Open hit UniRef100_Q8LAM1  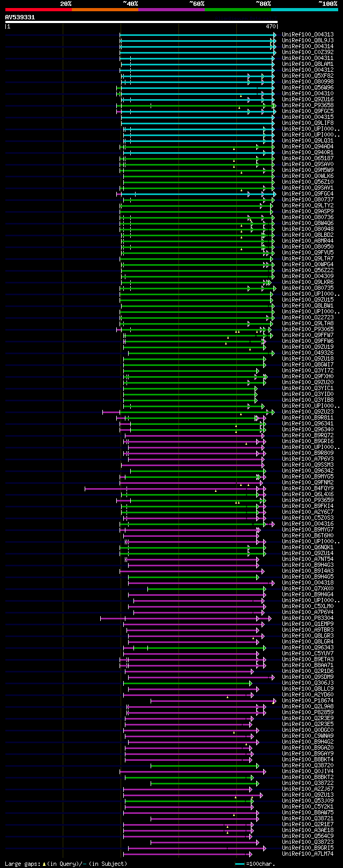pyautogui.click(x=308, y=64)
